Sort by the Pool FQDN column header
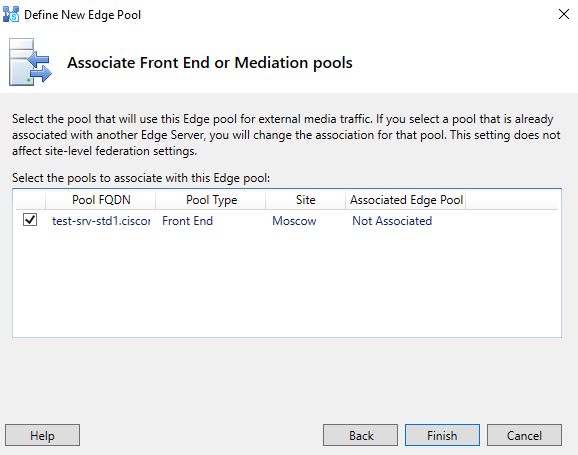This screenshot has height=455, width=578. click(101, 200)
